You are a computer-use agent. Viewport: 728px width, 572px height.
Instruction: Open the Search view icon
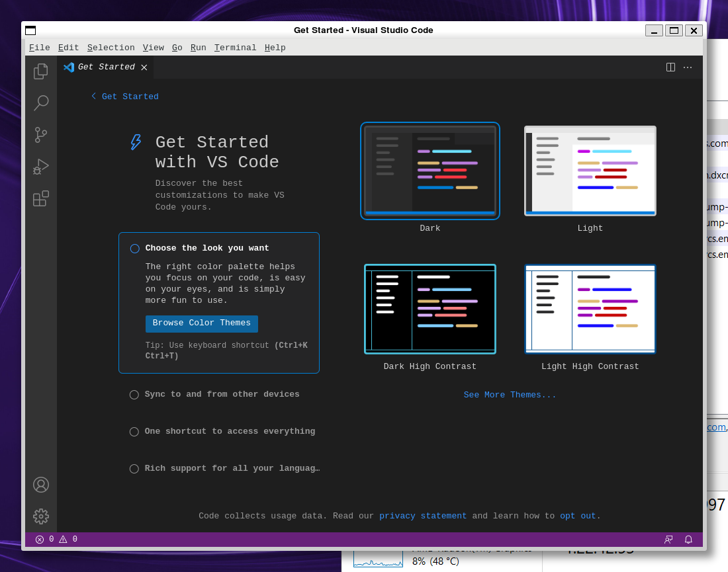click(41, 102)
